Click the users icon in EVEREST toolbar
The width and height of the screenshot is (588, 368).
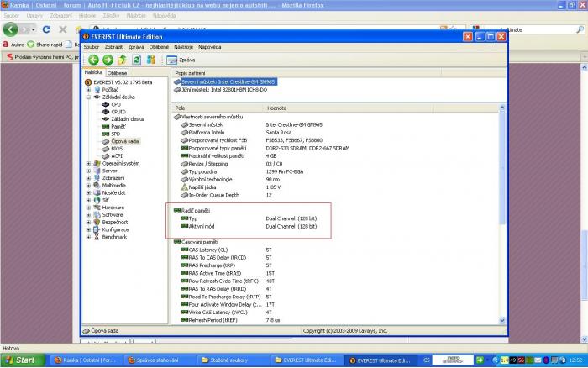[x=151, y=60]
